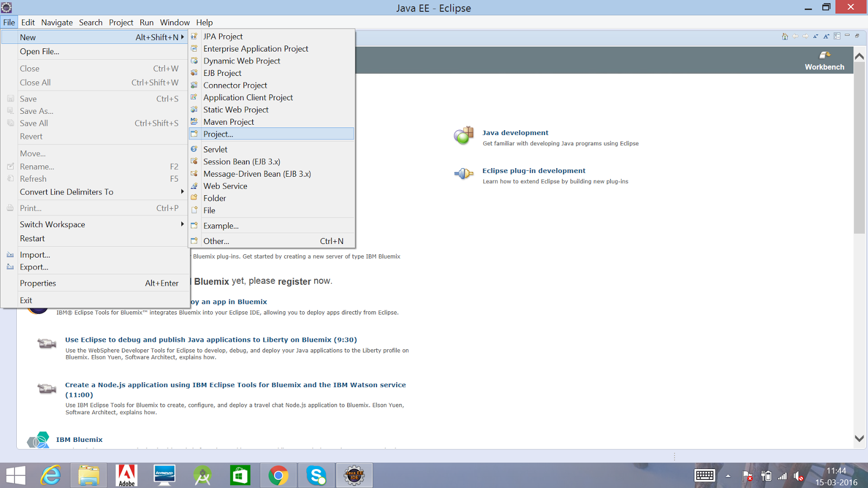
Task: Choose Enterprise Application Project
Action: [x=271, y=49]
